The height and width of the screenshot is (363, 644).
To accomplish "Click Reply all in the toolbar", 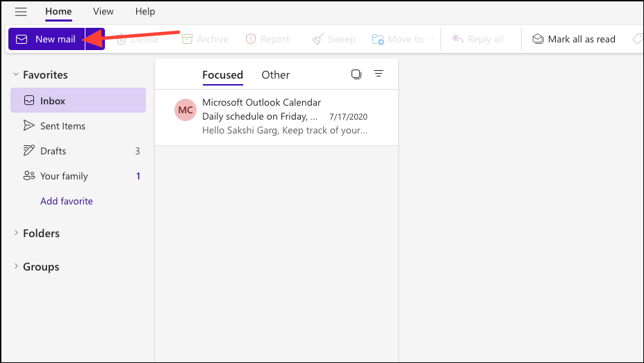I will [x=478, y=39].
